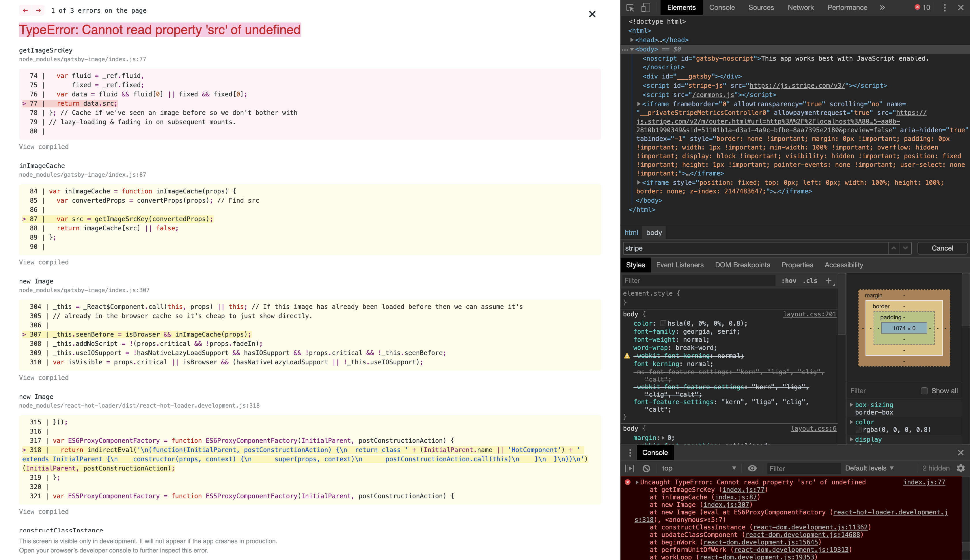The image size is (970, 560).
Task: Switch to the Network tab
Action: coord(800,8)
